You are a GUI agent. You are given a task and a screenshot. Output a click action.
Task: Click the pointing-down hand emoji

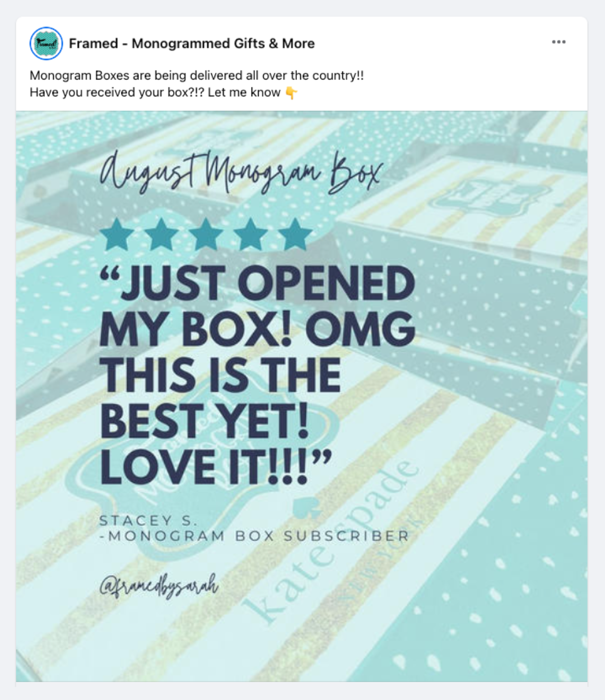[x=291, y=93]
